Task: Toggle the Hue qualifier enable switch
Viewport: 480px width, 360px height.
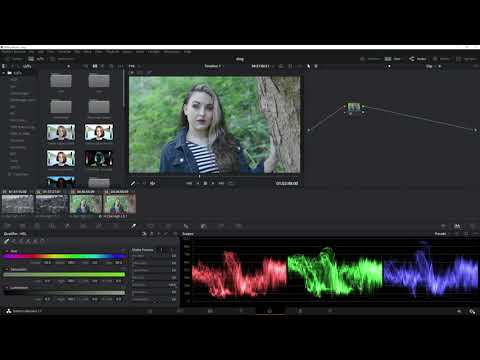Action: coord(6,251)
